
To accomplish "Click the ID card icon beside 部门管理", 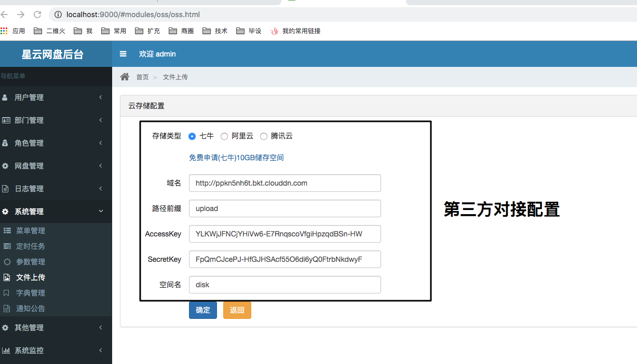I will pyautogui.click(x=6, y=120).
